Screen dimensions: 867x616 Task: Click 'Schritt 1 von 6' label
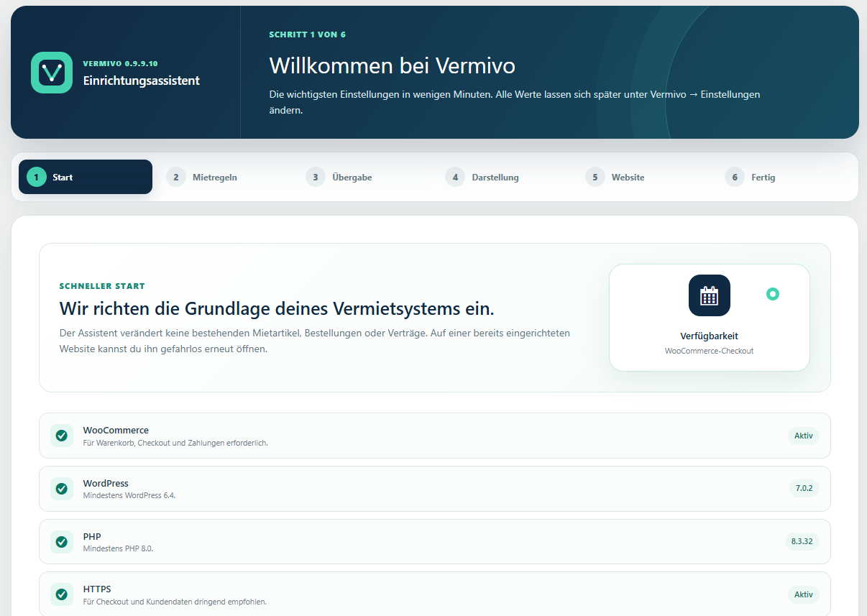[x=308, y=35]
